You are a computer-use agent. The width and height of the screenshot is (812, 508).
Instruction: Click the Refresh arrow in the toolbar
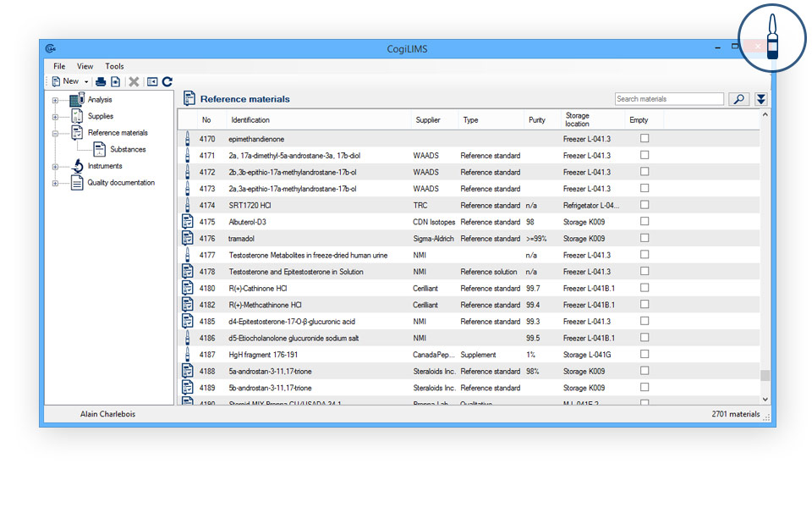click(x=167, y=81)
